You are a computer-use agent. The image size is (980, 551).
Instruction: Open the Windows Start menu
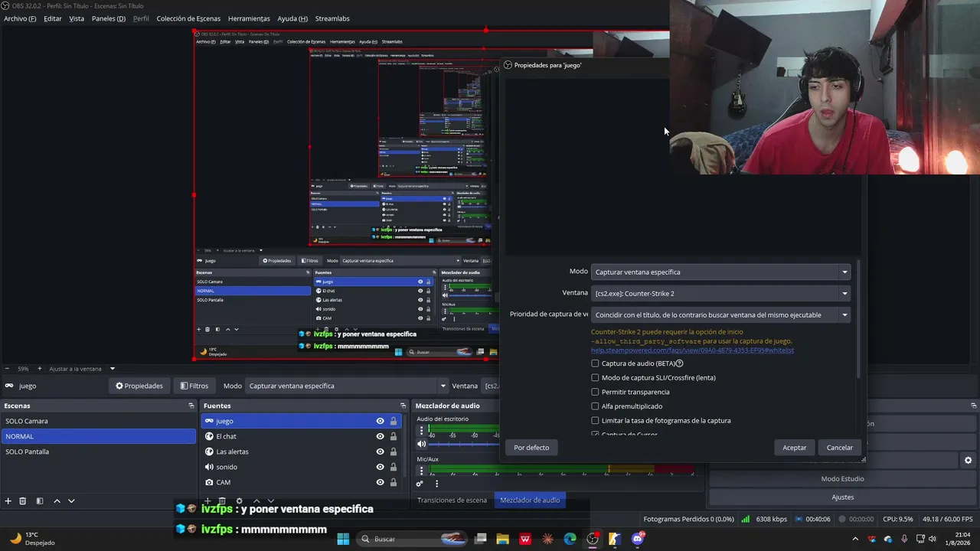coord(343,539)
